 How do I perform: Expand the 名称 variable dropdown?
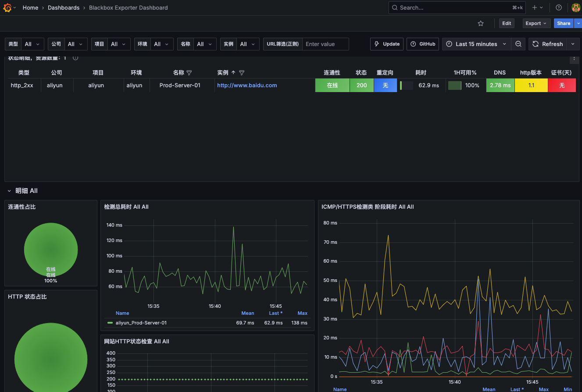(x=204, y=44)
